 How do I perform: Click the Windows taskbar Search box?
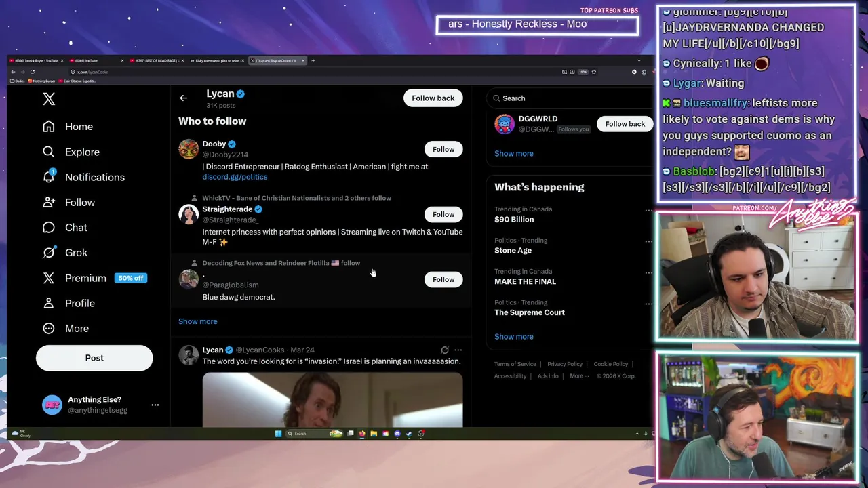click(313, 434)
